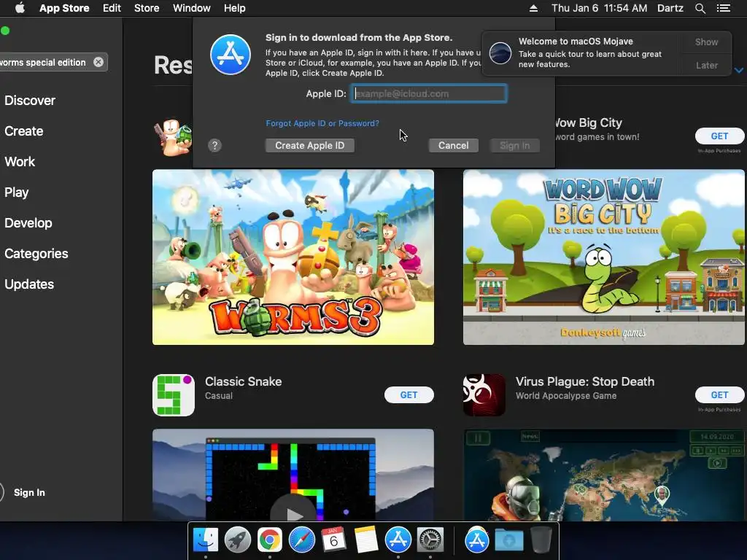Screen dimensions: 747x560
Task: Click the date and time in menu bar
Action: [600, 8]
